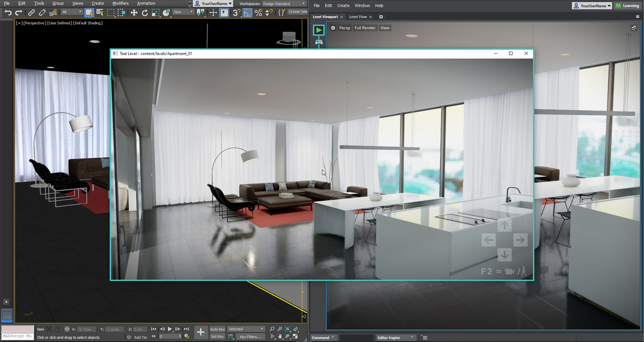Select the Rotate tool icon
Image resolution: width=644 pixels, height=342 pixels.
[145, 13]
